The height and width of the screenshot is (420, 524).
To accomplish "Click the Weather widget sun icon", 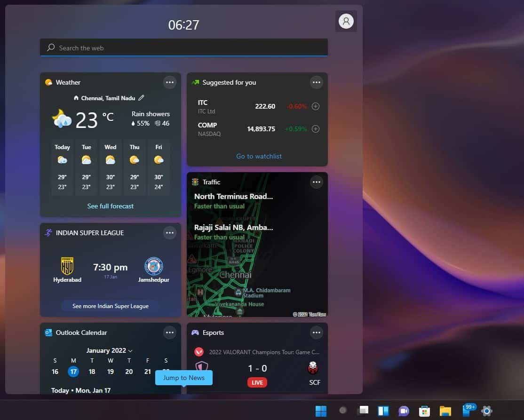I will click(x=49, y=82).
